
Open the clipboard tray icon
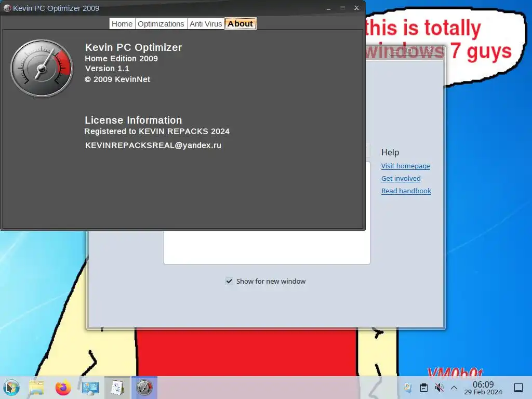click(424, 388)
